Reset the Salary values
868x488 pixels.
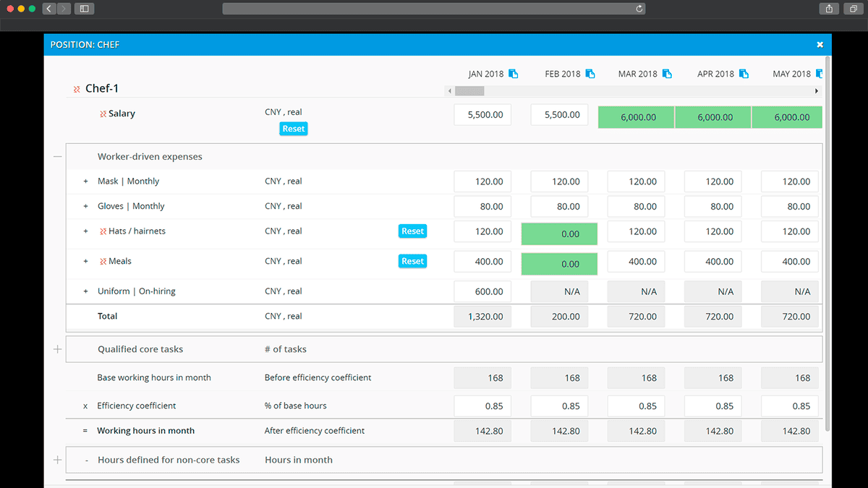tap(294, 129)
